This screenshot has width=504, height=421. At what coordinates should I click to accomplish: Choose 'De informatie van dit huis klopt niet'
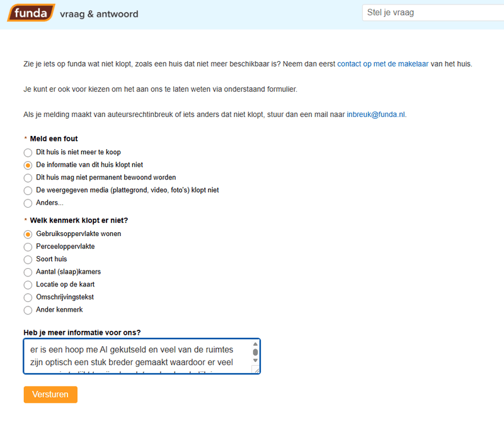[28, 165]
